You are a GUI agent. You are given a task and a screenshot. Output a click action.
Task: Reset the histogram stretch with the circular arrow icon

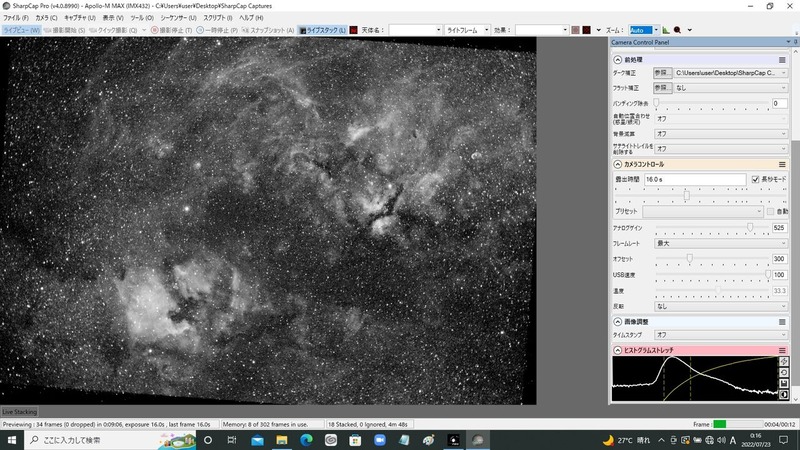click(x=784, y=372)
